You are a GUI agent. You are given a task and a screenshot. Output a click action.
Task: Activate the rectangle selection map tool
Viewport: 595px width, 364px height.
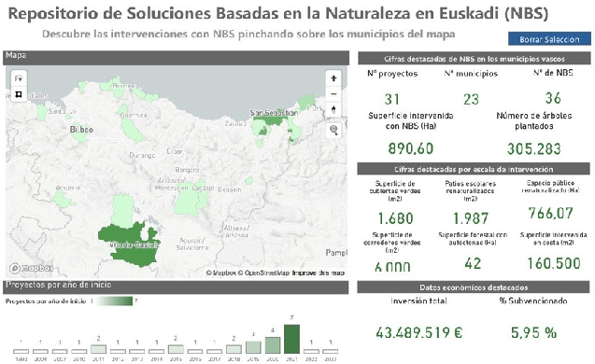19,94
